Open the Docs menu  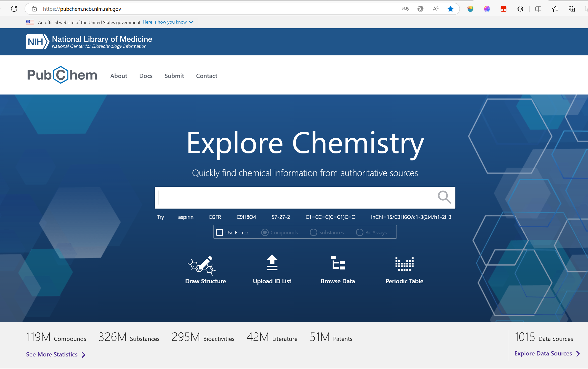146,76
